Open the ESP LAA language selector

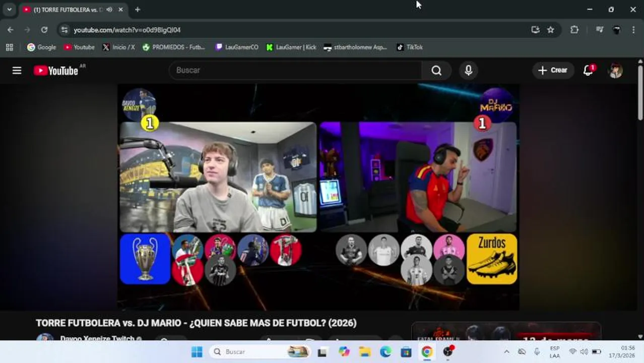pyautogui.click(x=555, y=352)
